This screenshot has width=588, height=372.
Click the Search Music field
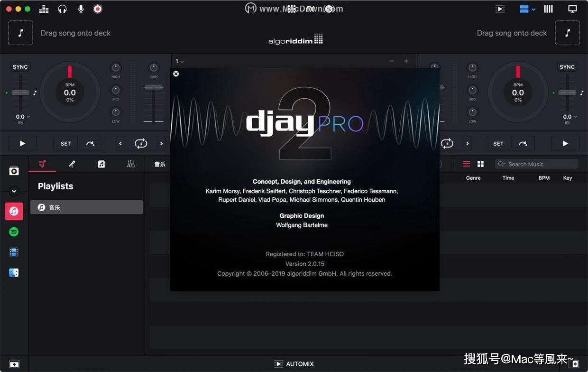pos(537,164)
